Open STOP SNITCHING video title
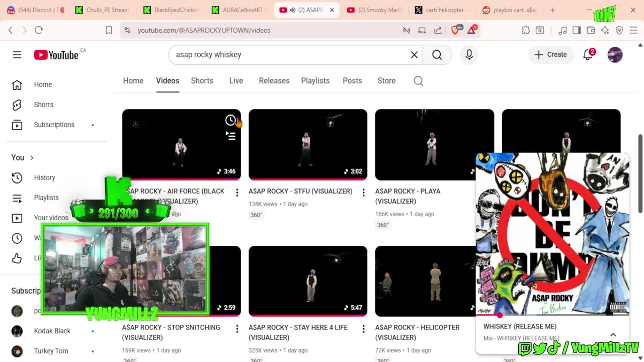644x362 pixels. [171, 332]
